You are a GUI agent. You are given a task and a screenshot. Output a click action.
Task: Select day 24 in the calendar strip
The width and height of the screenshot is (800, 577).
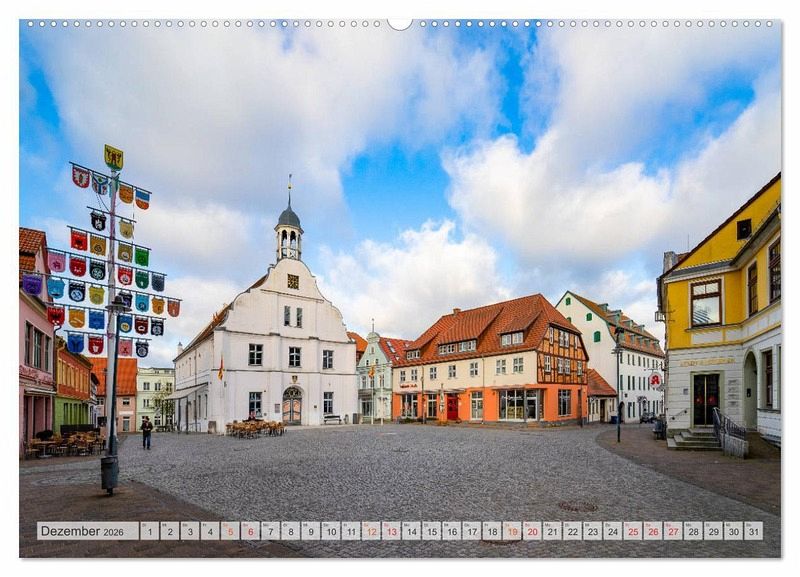(613, 531)
